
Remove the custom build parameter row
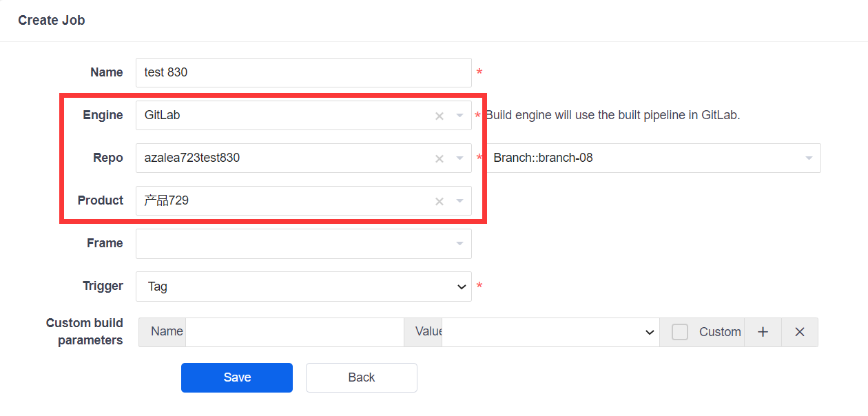pos(800,332)
